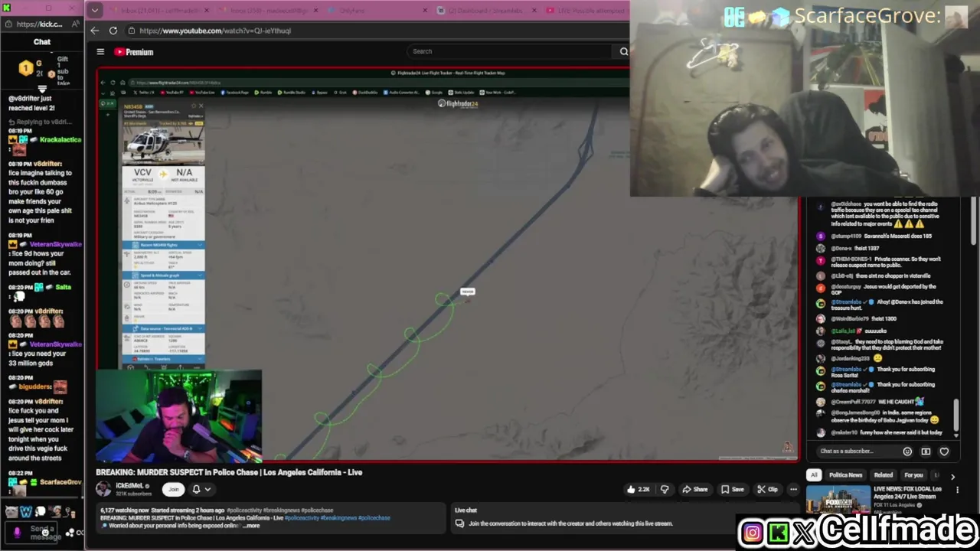Click the Save button
The width and height of the screenshot is (980, 551).
click(732, 489)
